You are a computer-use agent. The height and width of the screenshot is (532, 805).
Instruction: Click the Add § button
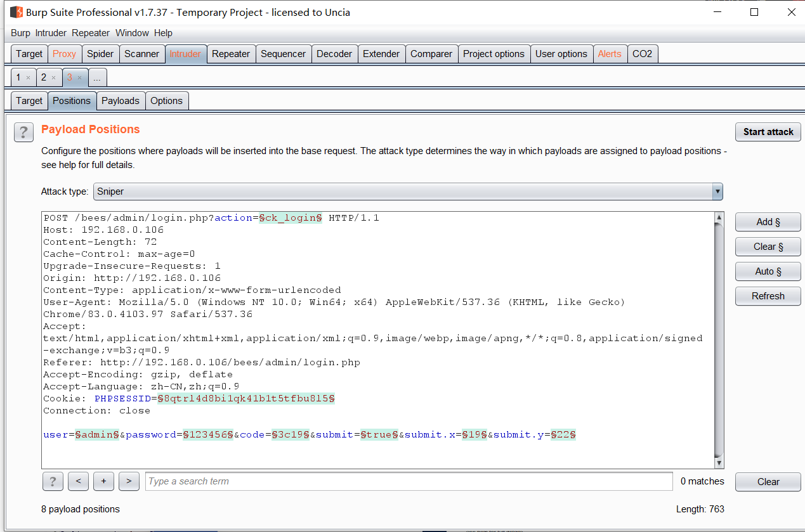point(768,222)
